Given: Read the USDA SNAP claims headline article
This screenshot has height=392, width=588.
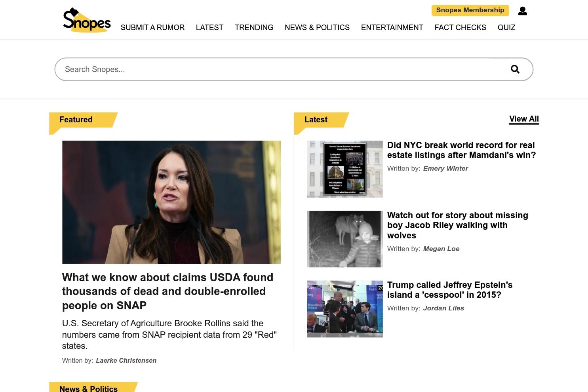Looking at the screenshot, I should pyautogui.click(x=167, y=291).
